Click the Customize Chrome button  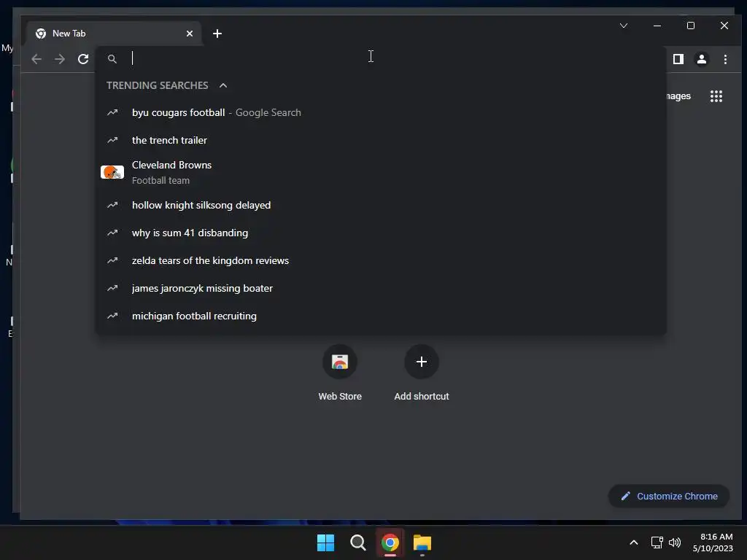pyautogui.click(x=669, y=496)
